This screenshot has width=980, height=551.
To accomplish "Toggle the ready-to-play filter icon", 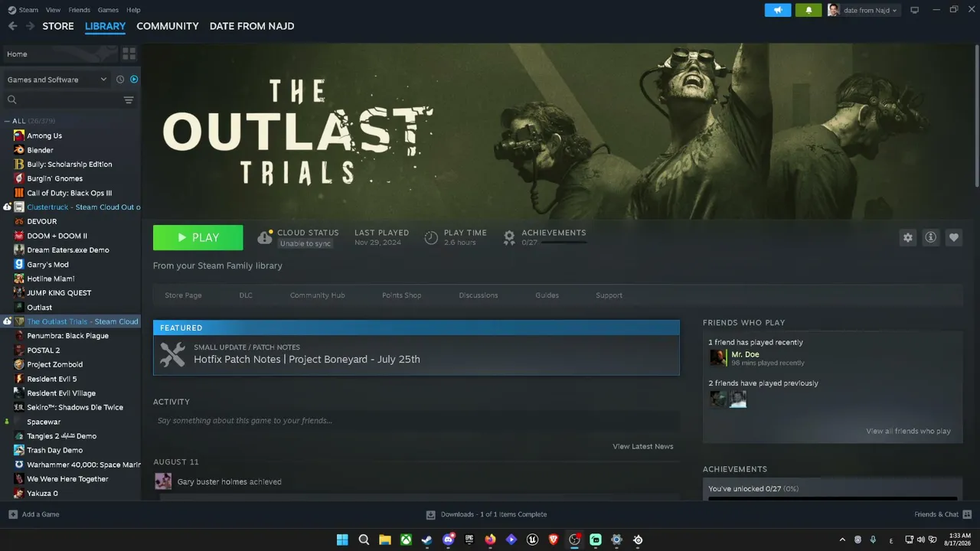I will click(134, 80).
